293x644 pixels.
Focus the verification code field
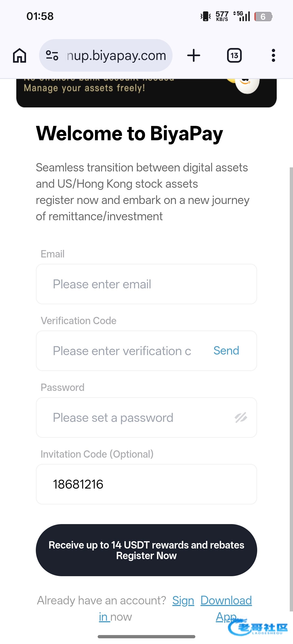pos(122,351)
